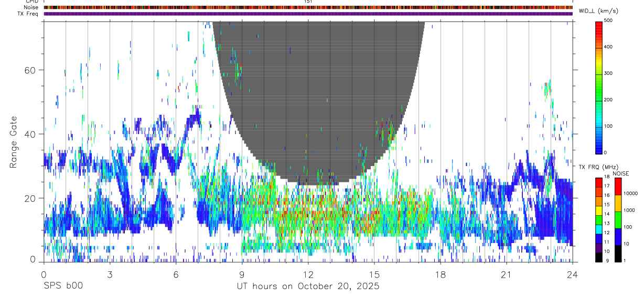Click the WID⊥ (km/s) spectral width color bar

(599, 87)
